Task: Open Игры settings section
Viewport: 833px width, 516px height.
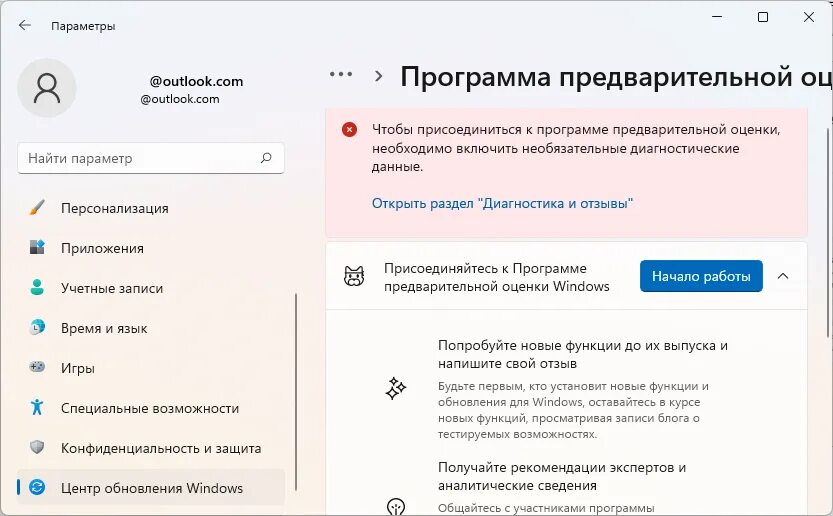Action: point(151,368)
